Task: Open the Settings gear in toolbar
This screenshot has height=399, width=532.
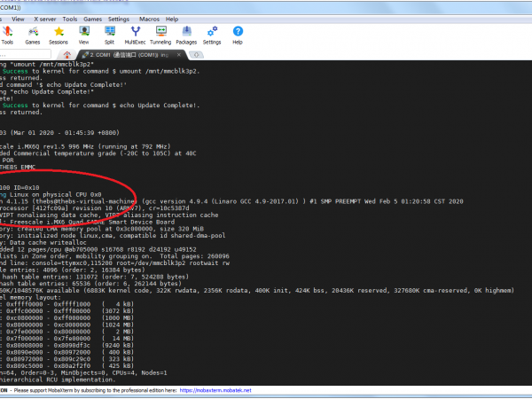Action: (x=212, y=33)
